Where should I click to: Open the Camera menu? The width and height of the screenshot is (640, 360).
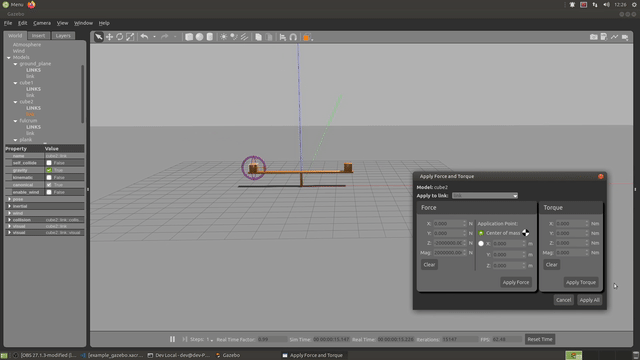point(42,23)
